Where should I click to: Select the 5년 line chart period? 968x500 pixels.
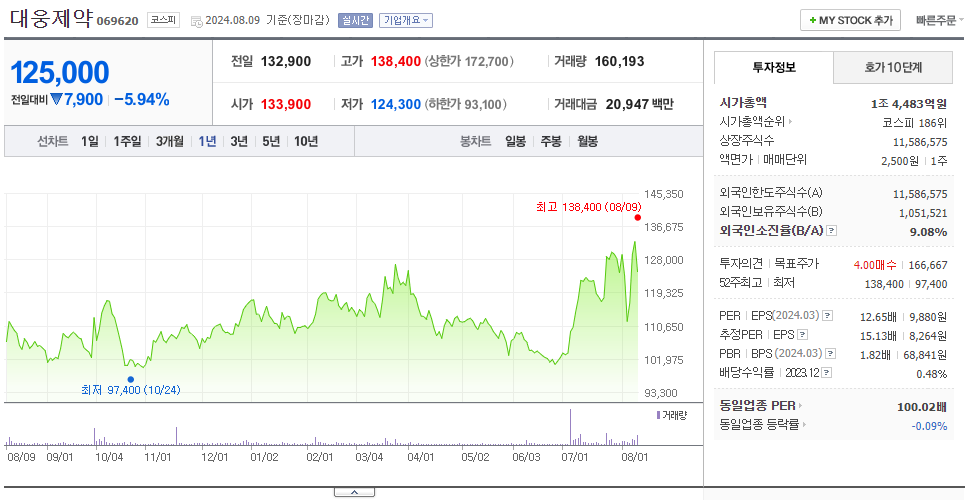pos(271,141)
